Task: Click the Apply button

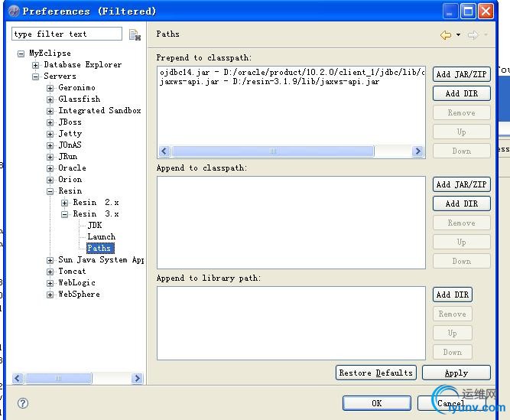Action: pyautogui.click(x=456, y=373)
